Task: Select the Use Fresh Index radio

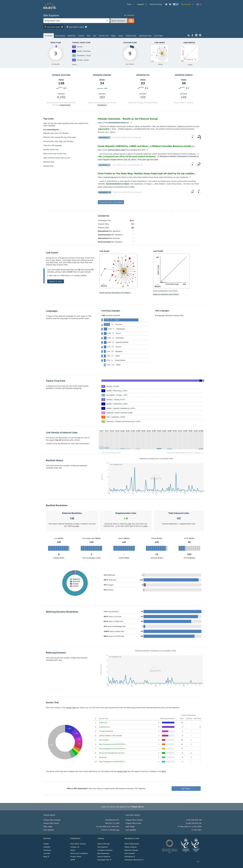Action: [62, 27]
